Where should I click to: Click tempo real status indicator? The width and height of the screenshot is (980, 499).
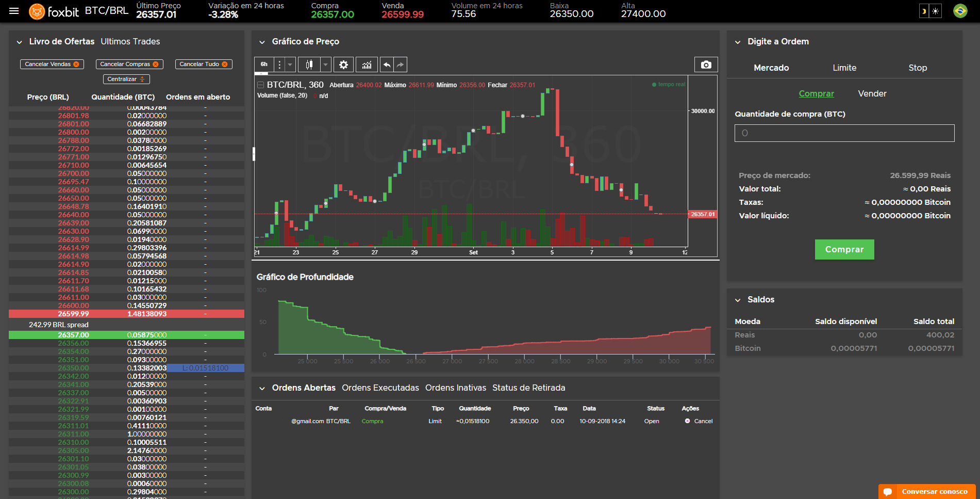(x=669, y=85)
